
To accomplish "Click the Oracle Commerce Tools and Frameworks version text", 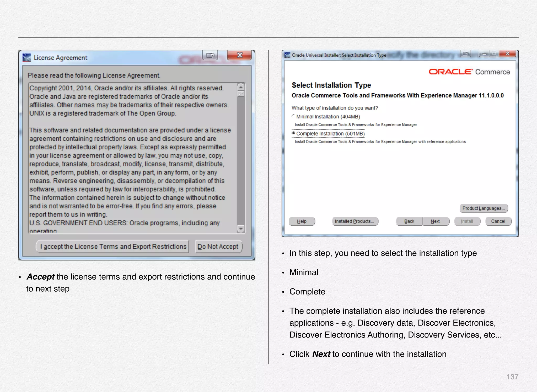I will pos(398,95).
